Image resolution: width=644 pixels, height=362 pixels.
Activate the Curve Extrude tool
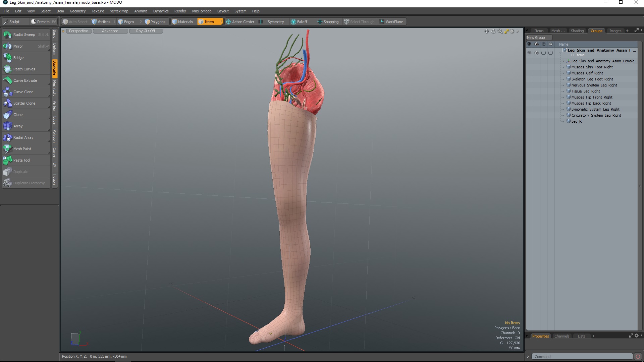[25, 80]
